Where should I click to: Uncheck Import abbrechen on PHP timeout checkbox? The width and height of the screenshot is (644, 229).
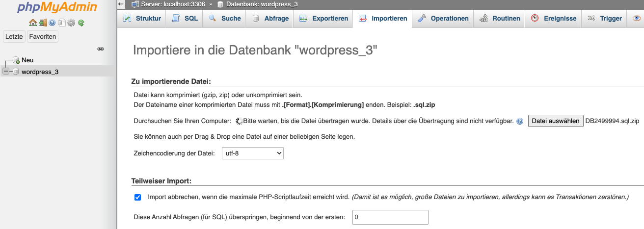pyautogui.click(x=137, y=197)
